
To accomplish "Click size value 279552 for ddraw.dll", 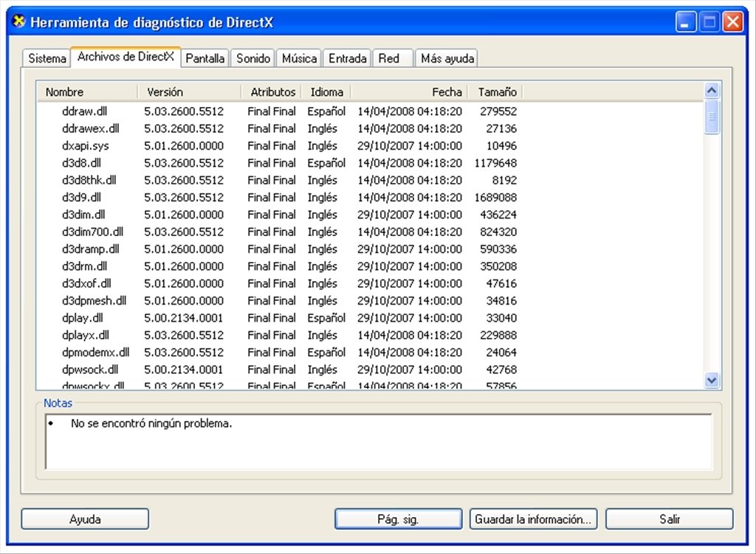I will coord(498,111).
